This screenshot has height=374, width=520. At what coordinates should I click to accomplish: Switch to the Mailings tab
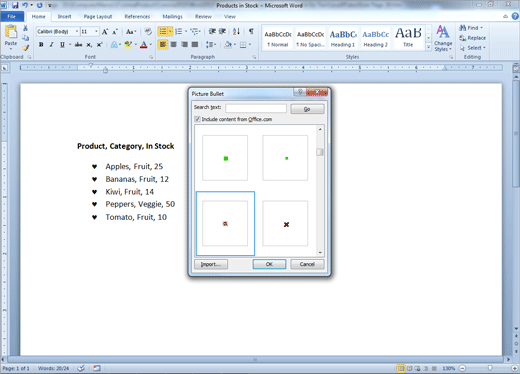click(x=172, y=16)
